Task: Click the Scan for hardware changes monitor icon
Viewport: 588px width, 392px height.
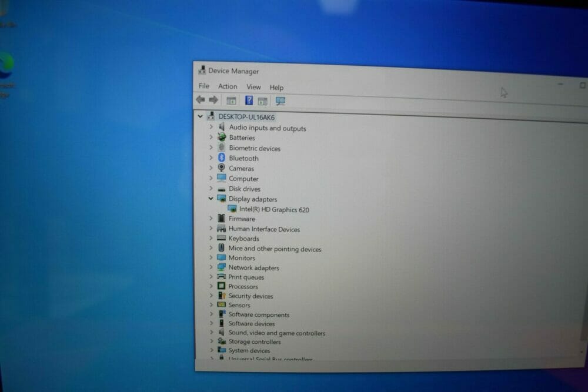Action: [280, 101]
